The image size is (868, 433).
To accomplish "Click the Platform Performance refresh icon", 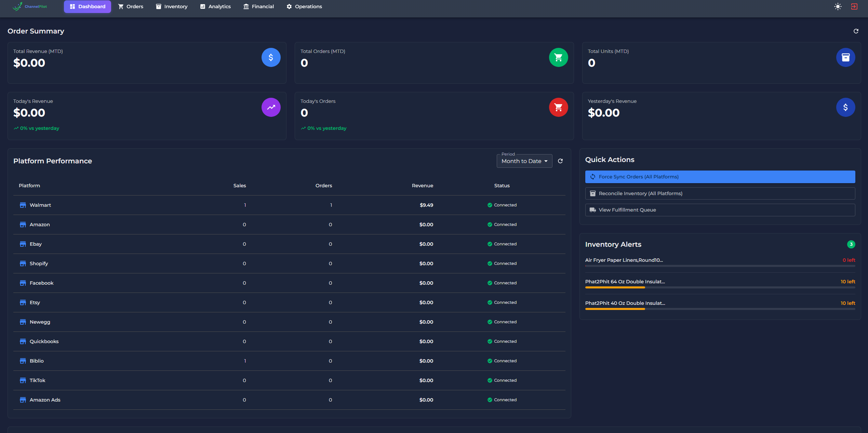I will [x=560, y=161].
